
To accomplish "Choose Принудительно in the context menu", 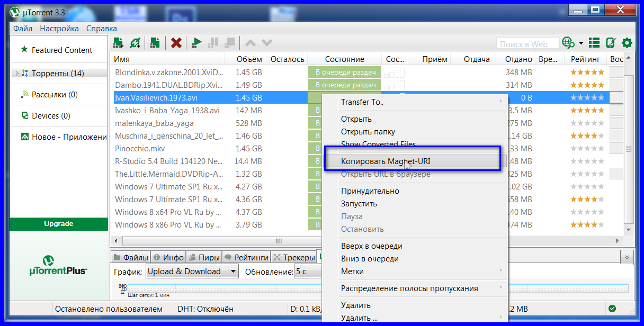I will [x=415, y=191].
